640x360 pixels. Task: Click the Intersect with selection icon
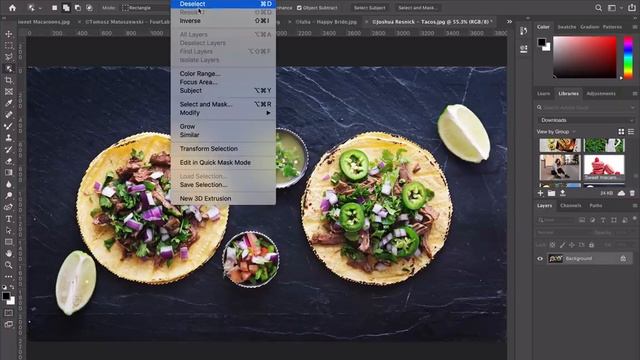point(89,8)
